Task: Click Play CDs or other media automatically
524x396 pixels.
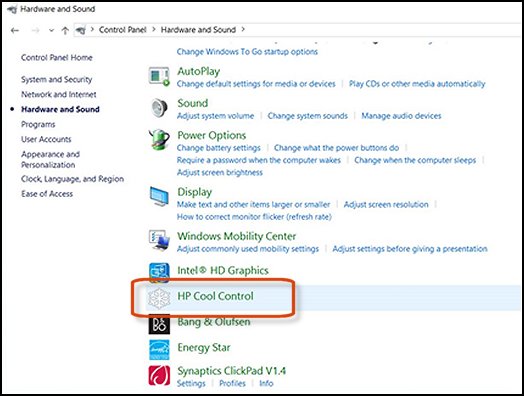Action: 417,84
